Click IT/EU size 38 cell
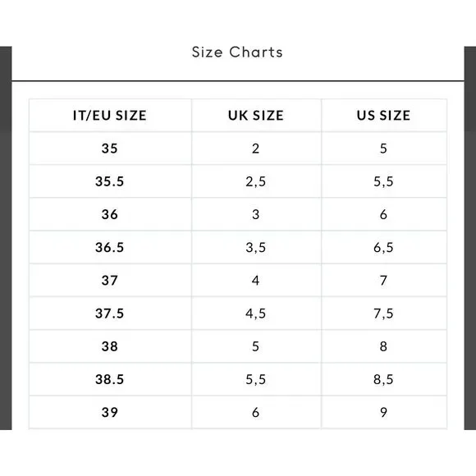This screenshot has height=476, width=476. click(x=110, y=346)
